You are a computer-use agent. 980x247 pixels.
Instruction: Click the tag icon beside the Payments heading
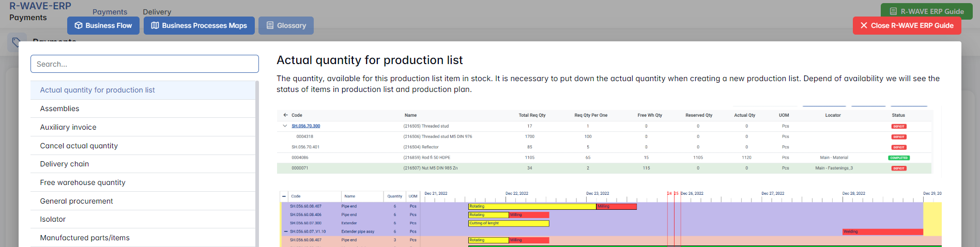[x=17, y=42]
